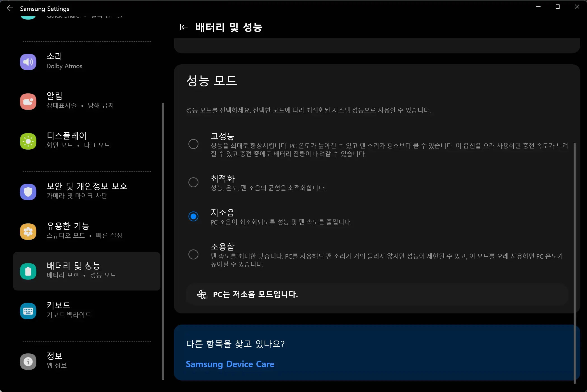This screenshot has width=587, height=392.
Task: Open 알림 notifications icon in sidebar
Action: 28,101
